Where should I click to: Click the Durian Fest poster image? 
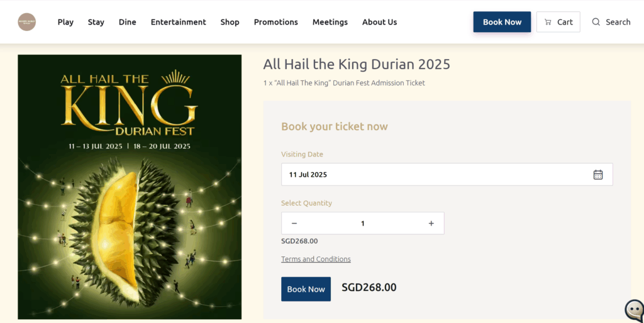[x=130, y=187]
